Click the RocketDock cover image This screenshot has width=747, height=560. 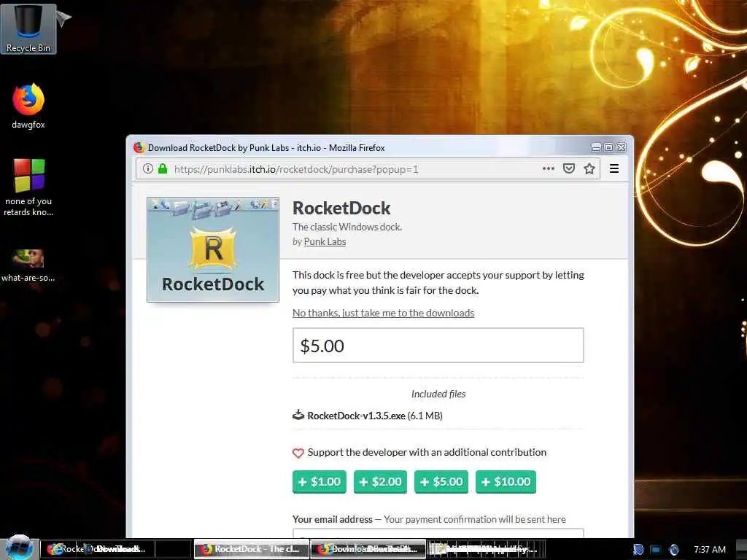point(213,249)
